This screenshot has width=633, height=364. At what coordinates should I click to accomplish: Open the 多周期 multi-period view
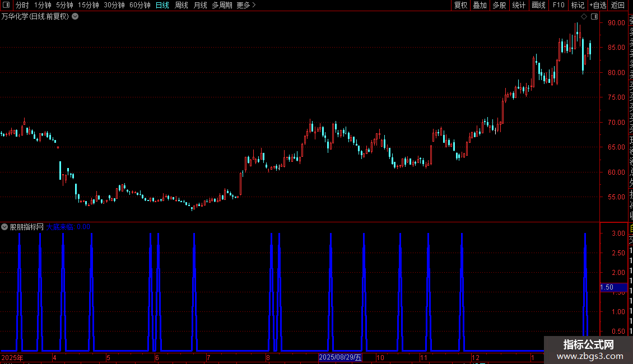click(x=222, y=5)
